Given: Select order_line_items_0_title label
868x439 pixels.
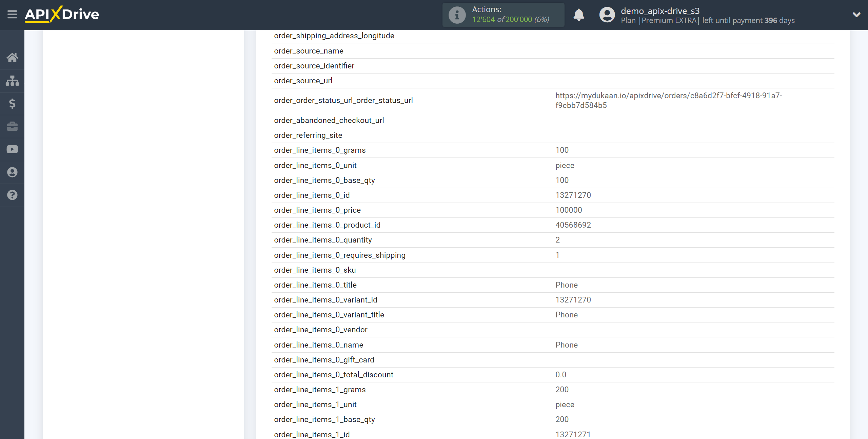Looking at the screenshot, I should tap(315, 285).
